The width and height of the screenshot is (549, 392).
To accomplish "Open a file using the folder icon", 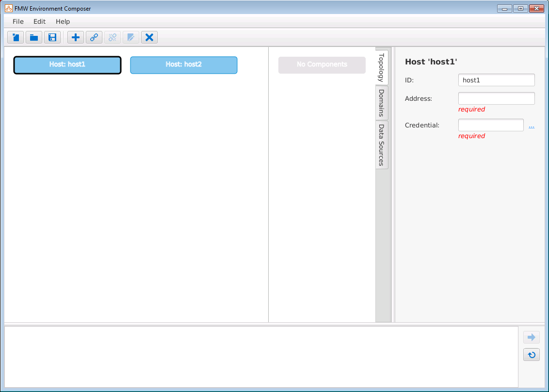I will 34,37.
